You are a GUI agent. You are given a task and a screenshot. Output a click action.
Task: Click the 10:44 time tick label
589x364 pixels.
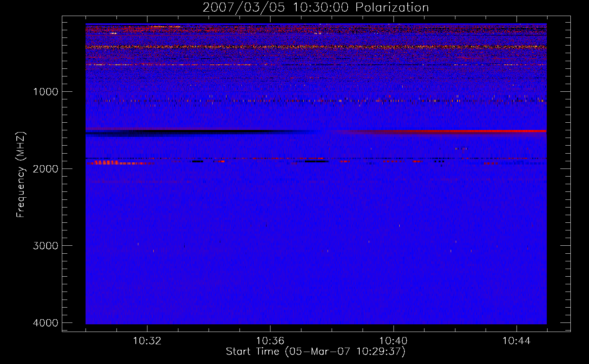517,341
